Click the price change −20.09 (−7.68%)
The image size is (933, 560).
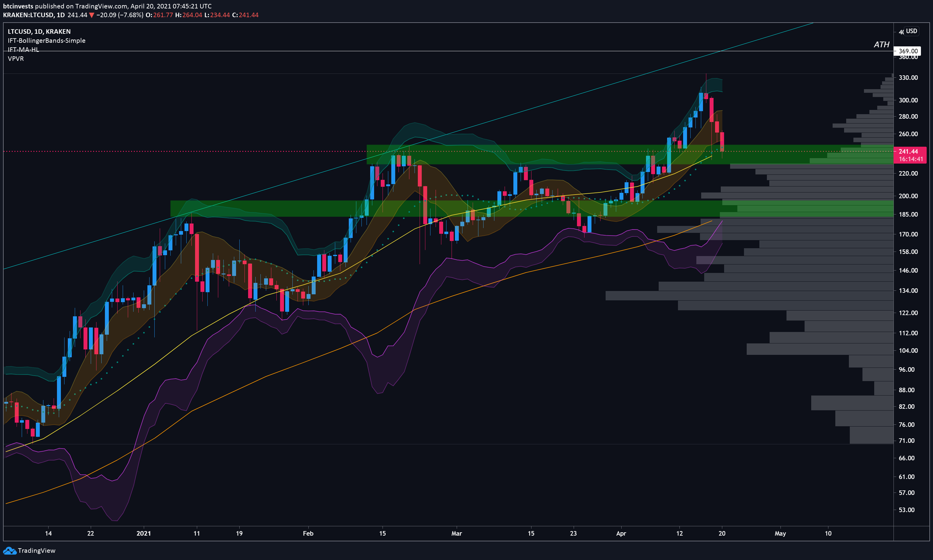[x=119, y=15]
